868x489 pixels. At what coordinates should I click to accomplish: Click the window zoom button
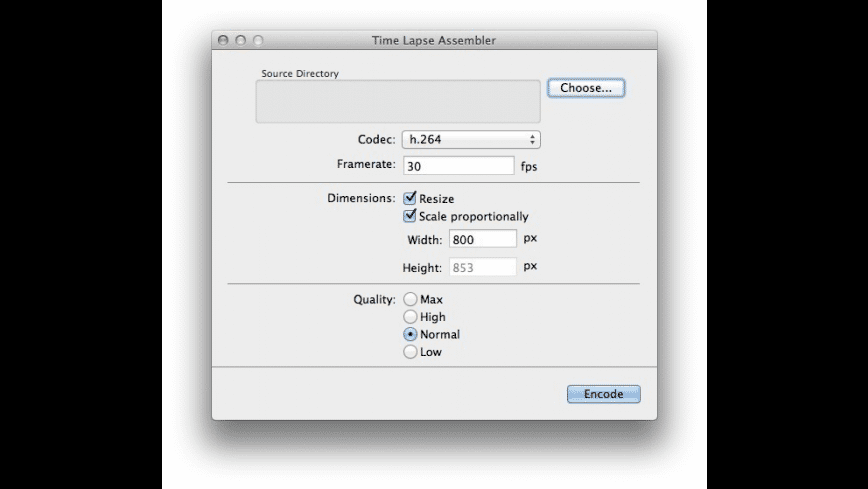[258, 40]
